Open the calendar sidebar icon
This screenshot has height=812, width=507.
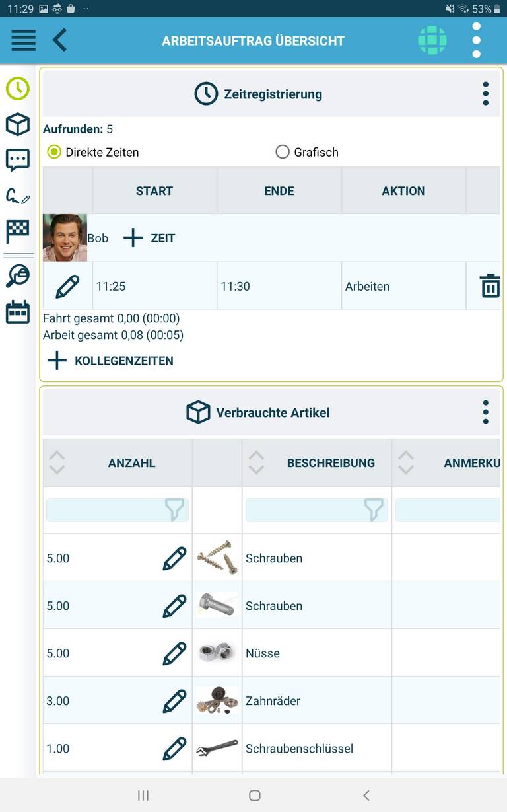pyautogui.click(x=18, y=312)
